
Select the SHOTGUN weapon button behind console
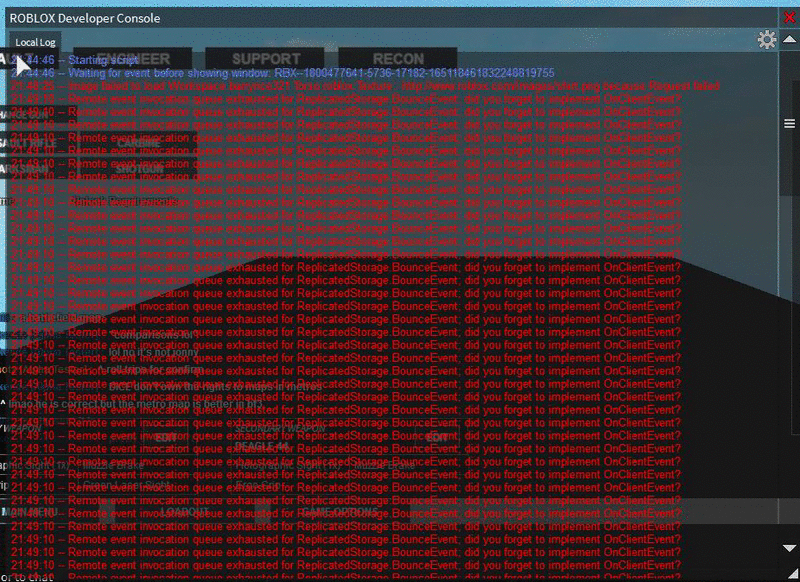coord(139,169)
